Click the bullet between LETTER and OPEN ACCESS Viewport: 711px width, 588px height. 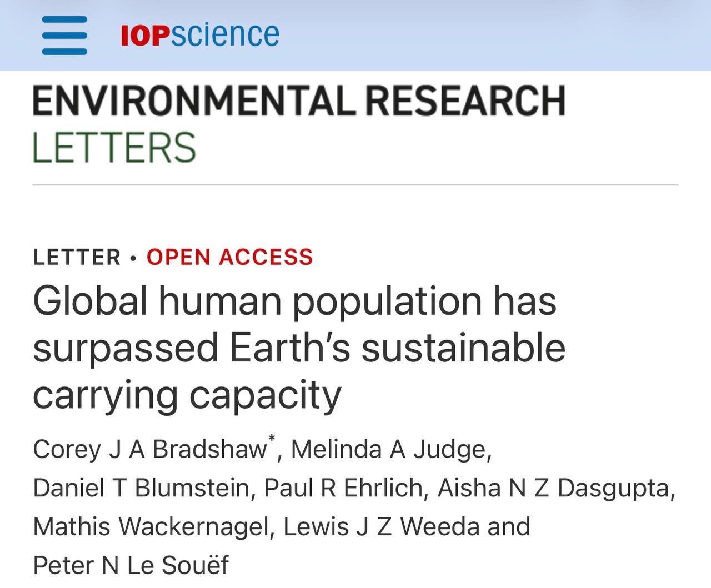coord(133,258)
